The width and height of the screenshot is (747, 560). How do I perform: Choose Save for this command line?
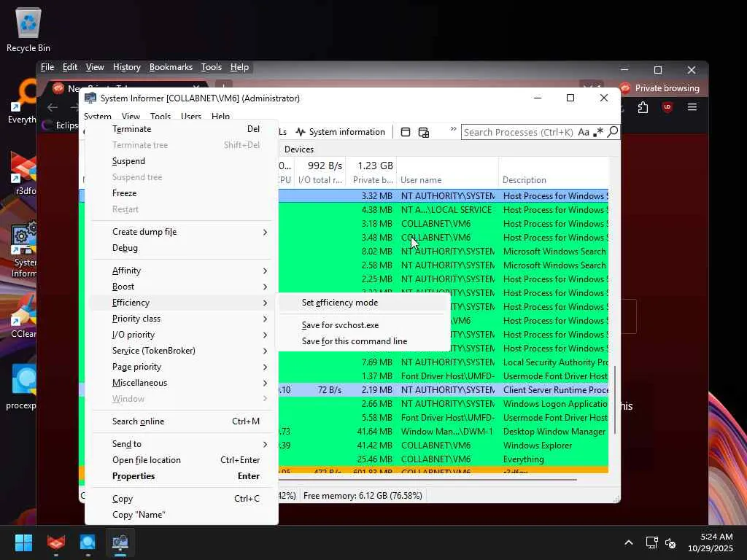363,341
